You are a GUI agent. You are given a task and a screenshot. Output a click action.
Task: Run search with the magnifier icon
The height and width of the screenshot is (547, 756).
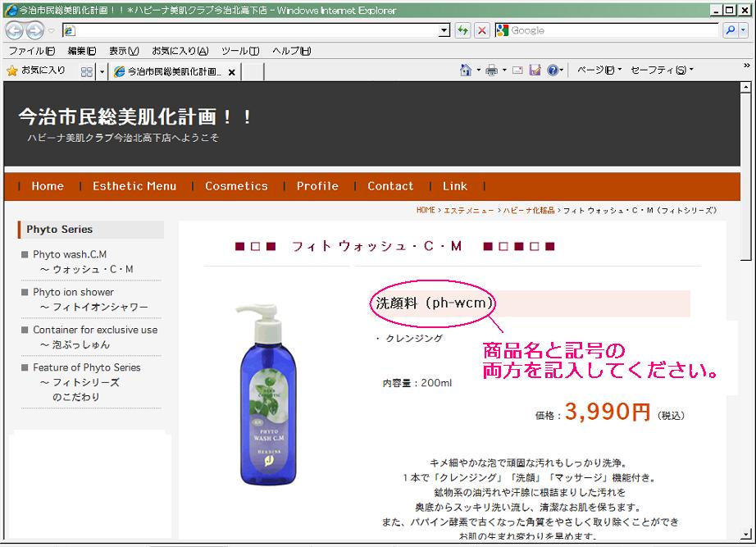[731, 30]
